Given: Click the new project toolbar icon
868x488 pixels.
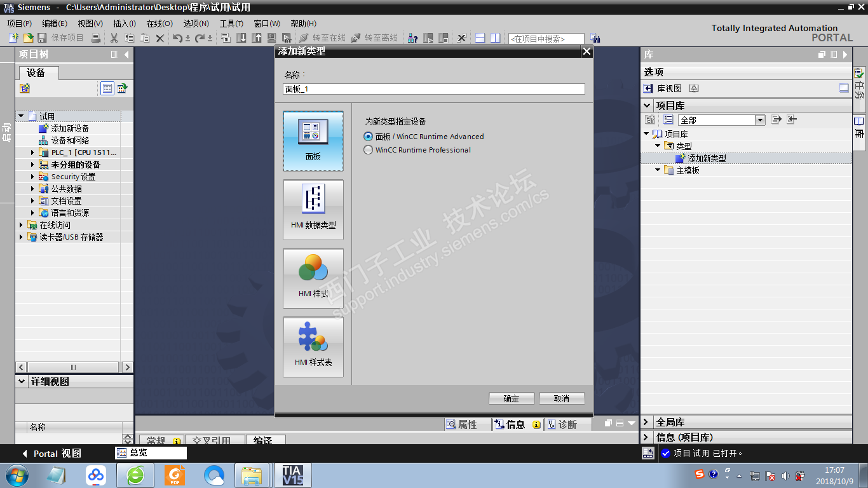Looking at the screenshot, I should click(x=13, y=38).
